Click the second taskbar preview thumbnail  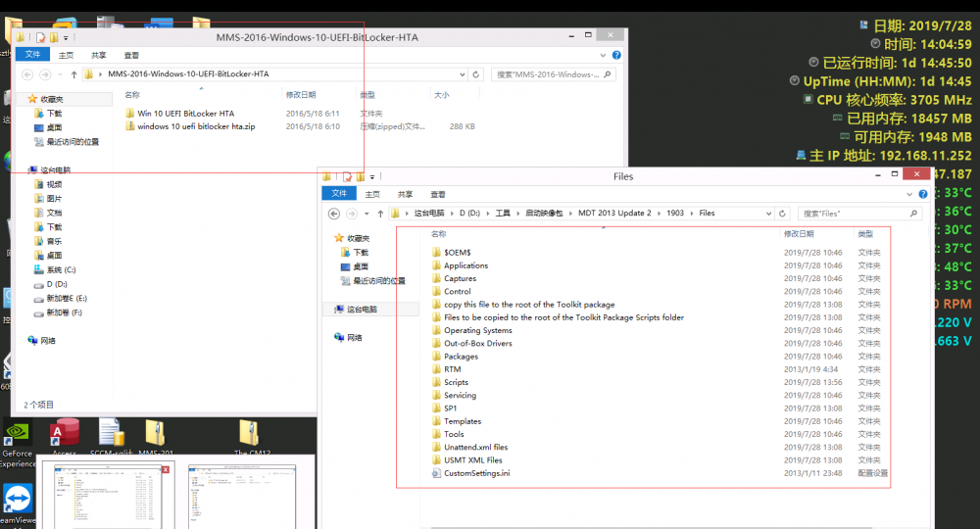click(242, 497)
